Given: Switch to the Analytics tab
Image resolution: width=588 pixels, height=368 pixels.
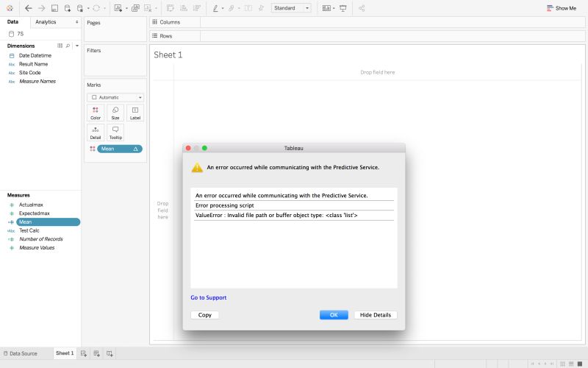Looking at the screenshot, I should (x=46, y=22).
